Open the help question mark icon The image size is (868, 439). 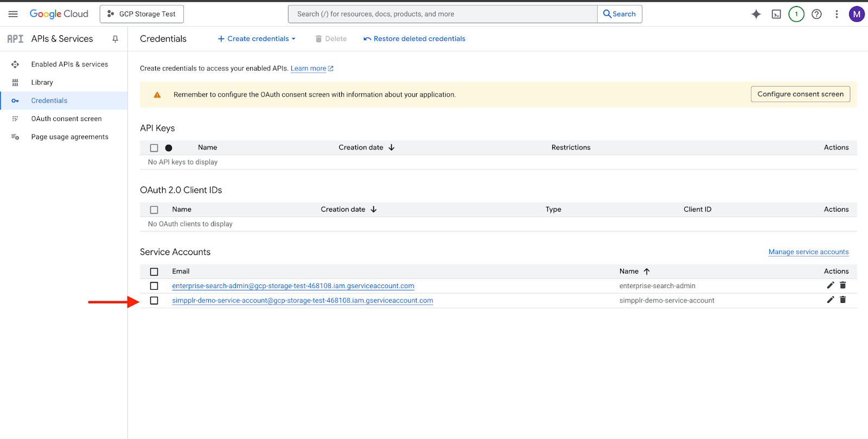pos(816,14)
